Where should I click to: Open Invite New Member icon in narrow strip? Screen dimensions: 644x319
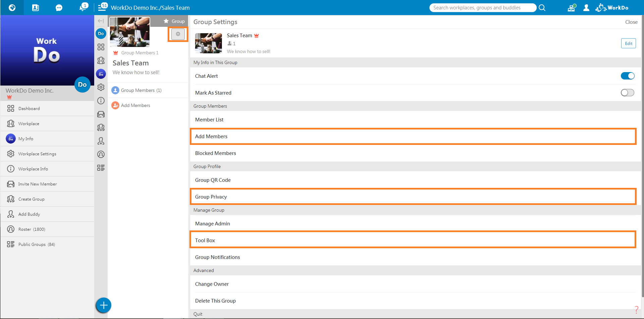[x=101, y=114]
